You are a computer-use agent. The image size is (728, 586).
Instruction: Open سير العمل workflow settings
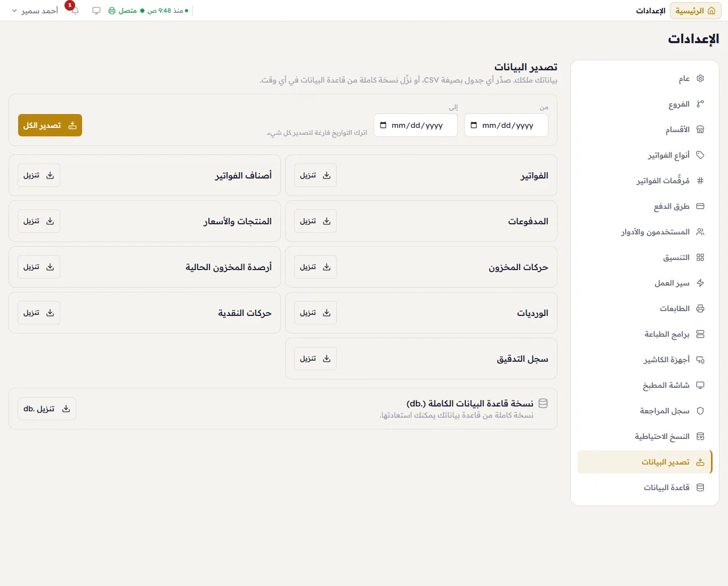[644, 283]
